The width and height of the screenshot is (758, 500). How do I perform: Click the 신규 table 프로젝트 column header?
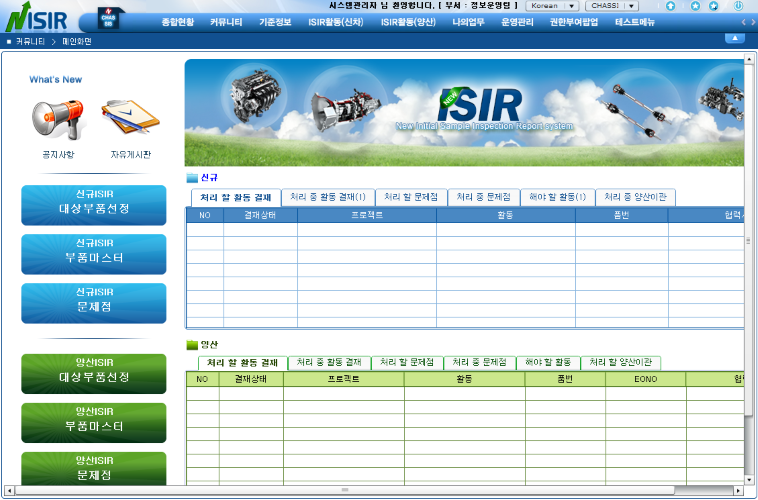pyautogui.click(x=367, y=215)
